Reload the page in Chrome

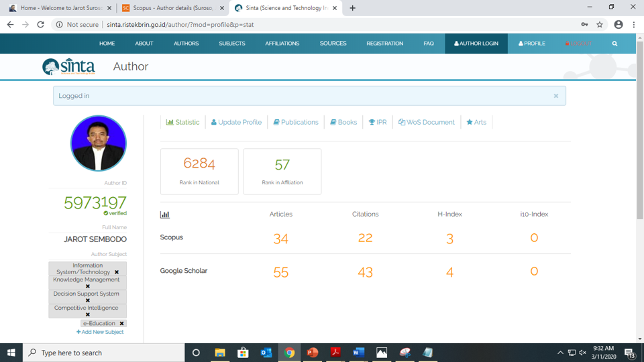(41, 25)
